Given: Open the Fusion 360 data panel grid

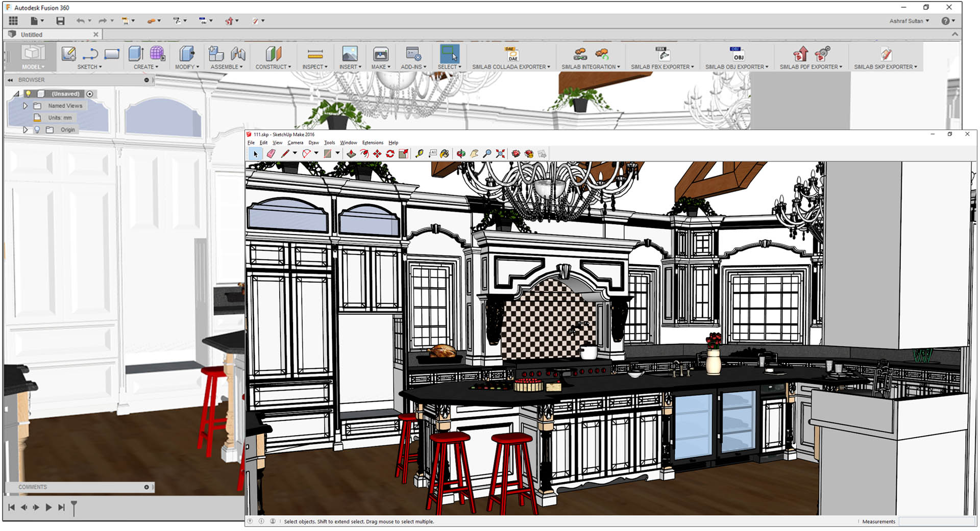Looking at the screenshot, I should (x=13, y=21).
